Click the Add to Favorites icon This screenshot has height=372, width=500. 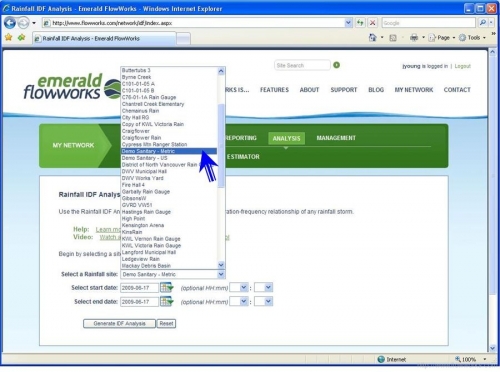[22, 37]
